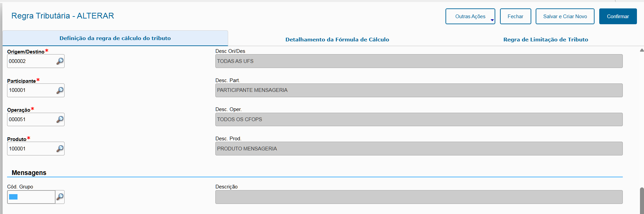Open Regra de Limitação de Tributo tab
This screenshot has height=214, width=644.
(545, 39)
